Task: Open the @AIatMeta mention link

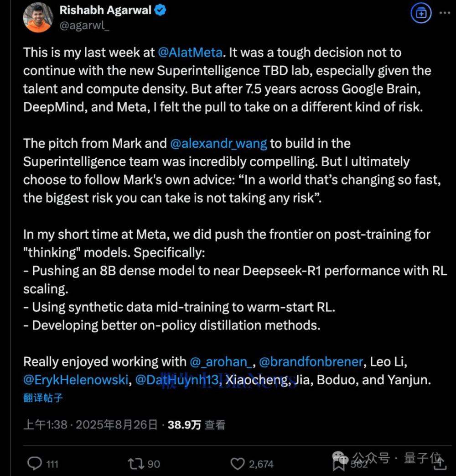Action: click(x=190, y=52)
